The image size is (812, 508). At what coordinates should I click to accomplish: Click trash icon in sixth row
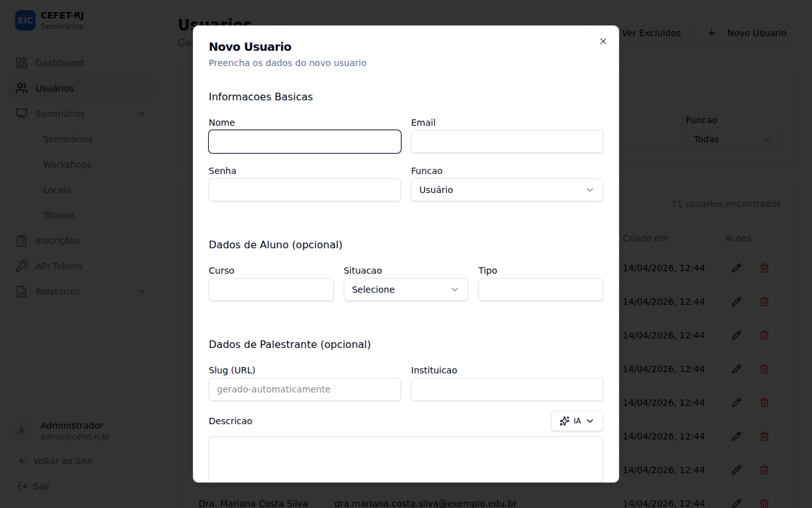(764, 436)
